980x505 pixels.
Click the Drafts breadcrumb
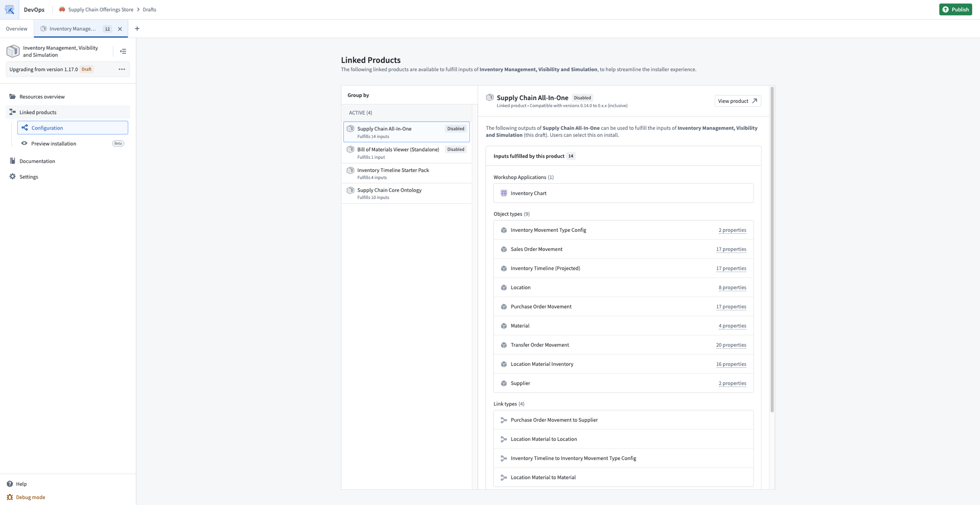149,9
